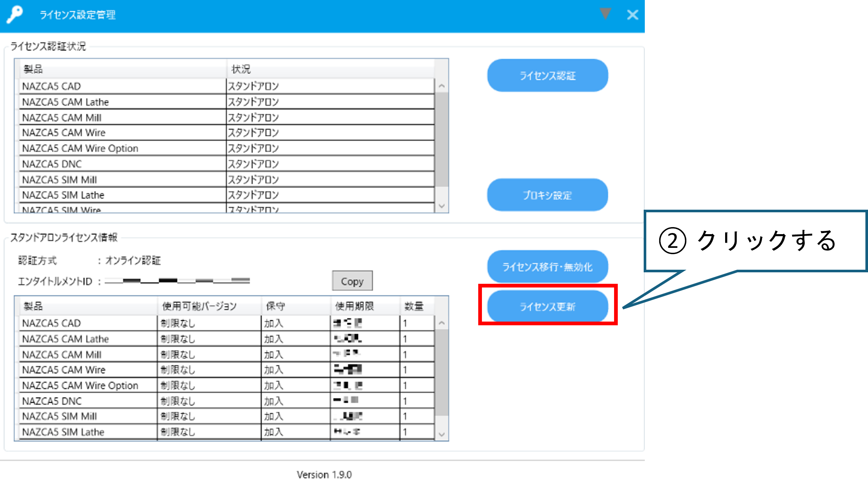This screenshot has width=868, height=482.
Task: Click 加入 maintenance cell for NAZCA5 DNC
Action: click(296, 401)
